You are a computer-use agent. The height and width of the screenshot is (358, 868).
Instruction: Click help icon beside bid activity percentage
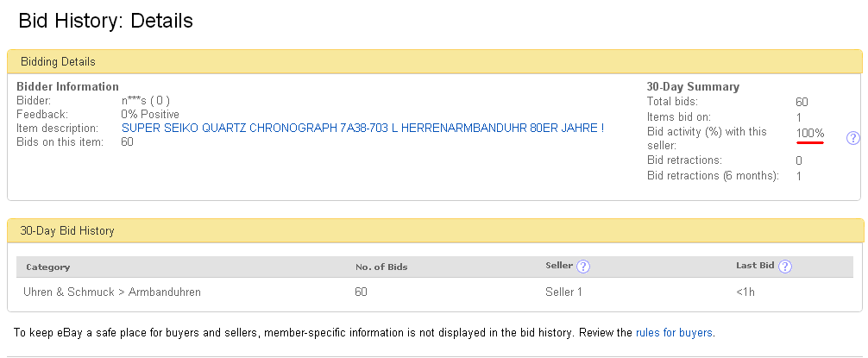[x=853, y=138]
